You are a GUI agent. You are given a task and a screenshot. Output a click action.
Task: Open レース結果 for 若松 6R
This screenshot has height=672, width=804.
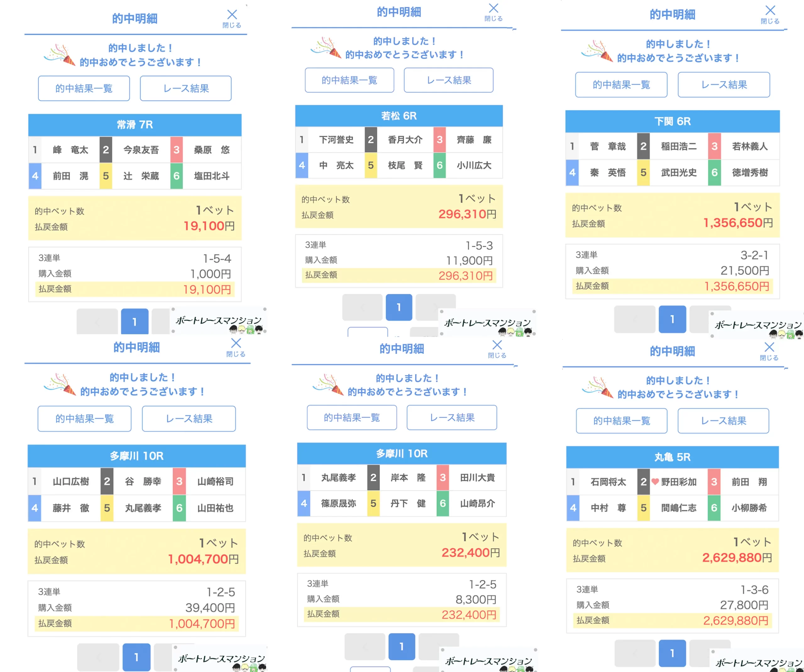449,80
